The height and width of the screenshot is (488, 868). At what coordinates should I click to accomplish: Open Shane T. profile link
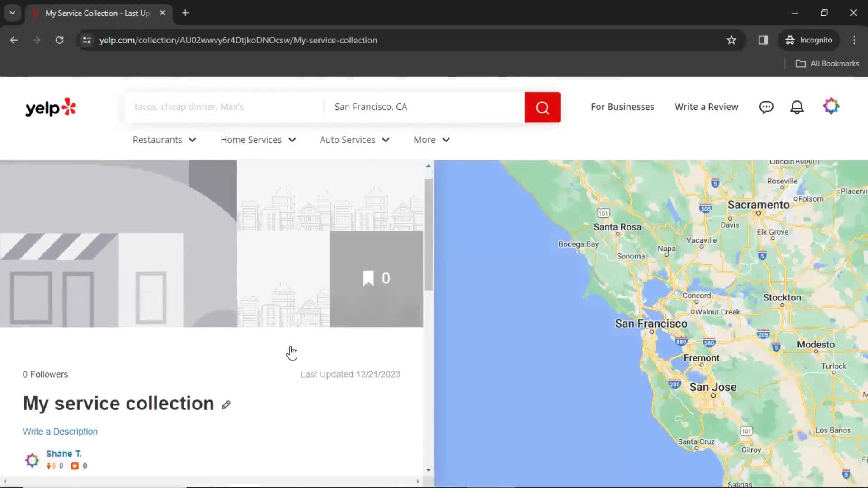[64, 454]
